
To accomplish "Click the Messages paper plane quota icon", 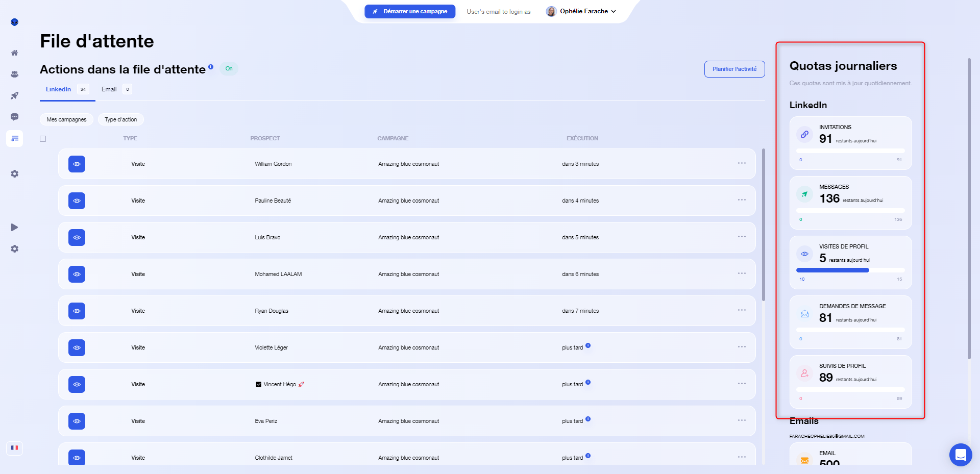I will coord(804,194).
